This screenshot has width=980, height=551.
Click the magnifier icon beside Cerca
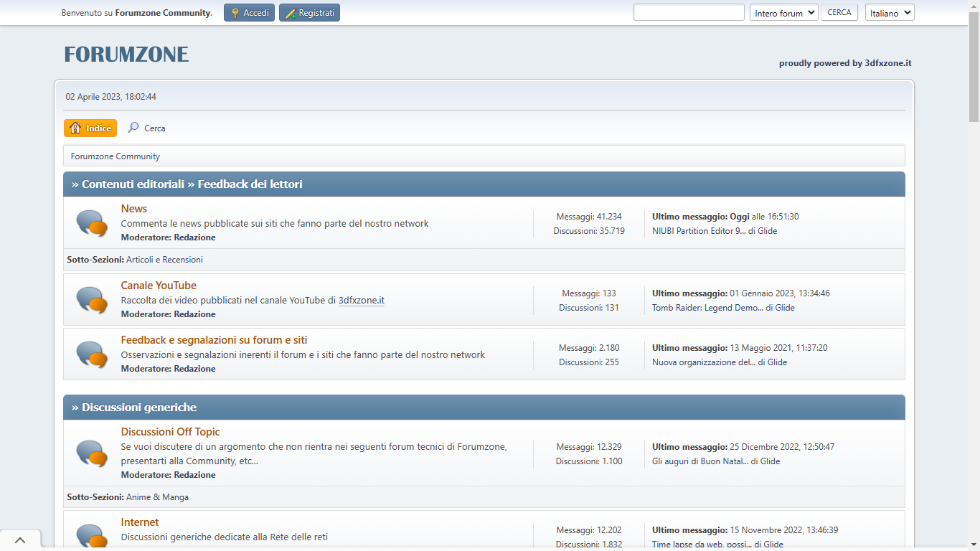133,128
